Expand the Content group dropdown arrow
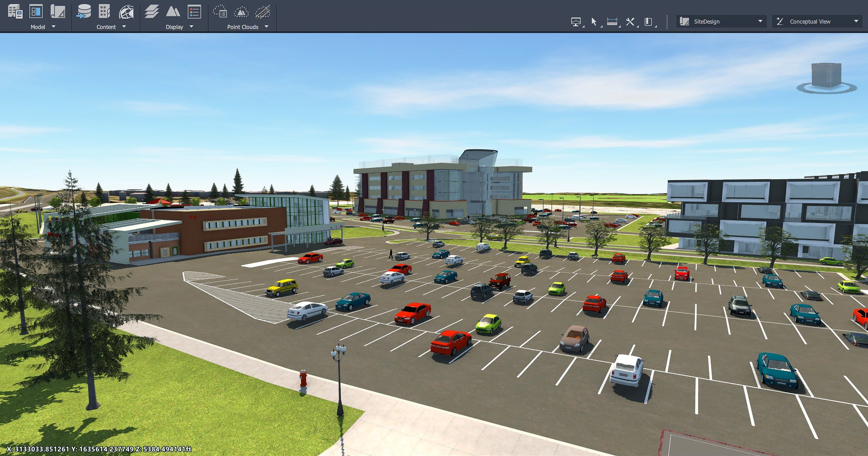The width and height of the screenshot is (868, 456). tap(124, 27)
